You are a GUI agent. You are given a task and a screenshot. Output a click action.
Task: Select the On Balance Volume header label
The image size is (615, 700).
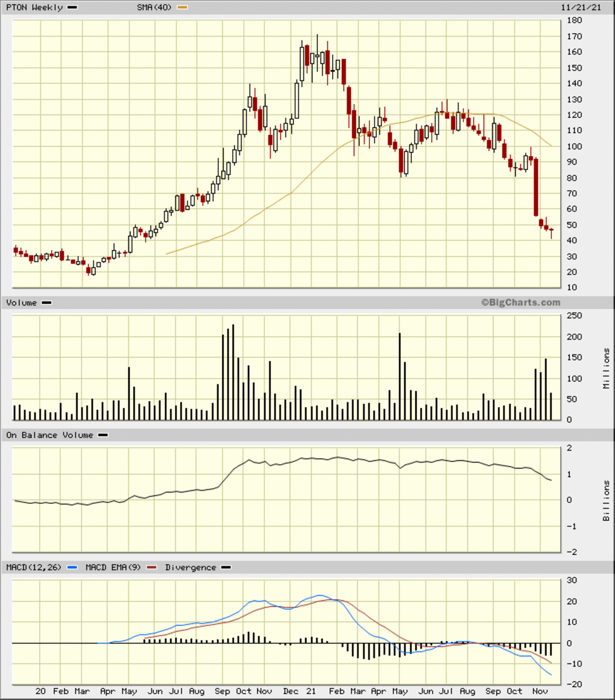pyautogui.click(x=50, y=435)
